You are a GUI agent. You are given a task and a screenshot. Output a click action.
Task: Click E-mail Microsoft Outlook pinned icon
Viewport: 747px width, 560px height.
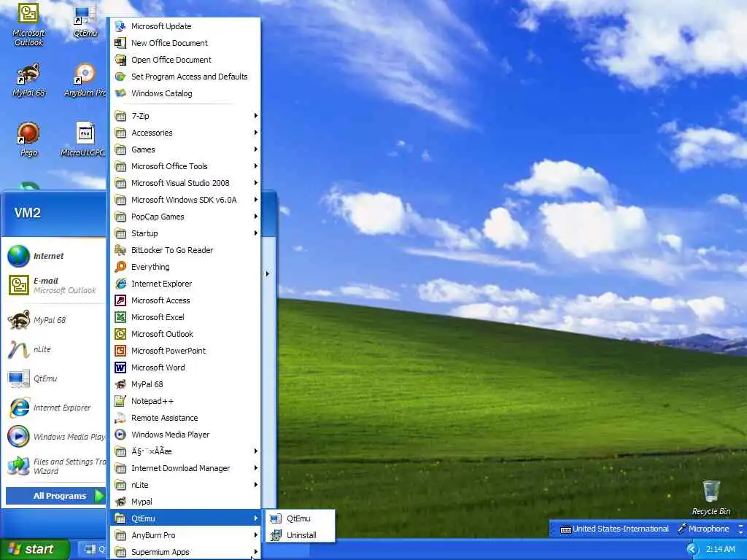18,285
